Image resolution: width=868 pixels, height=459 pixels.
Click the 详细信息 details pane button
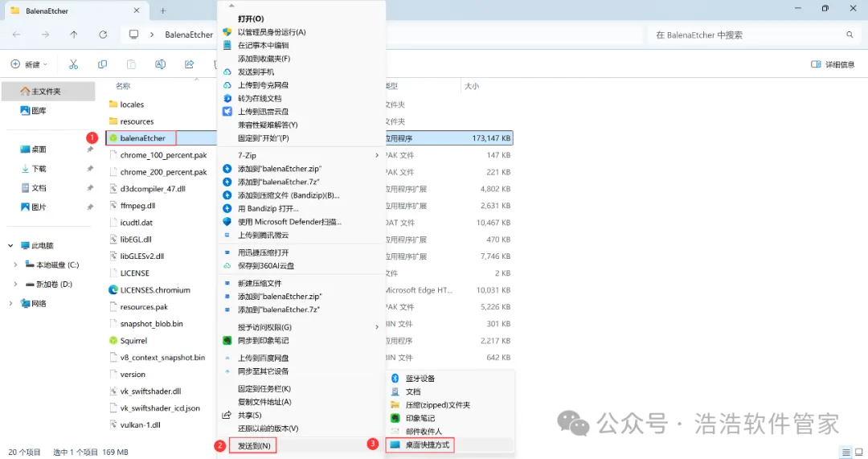[833, 64]
